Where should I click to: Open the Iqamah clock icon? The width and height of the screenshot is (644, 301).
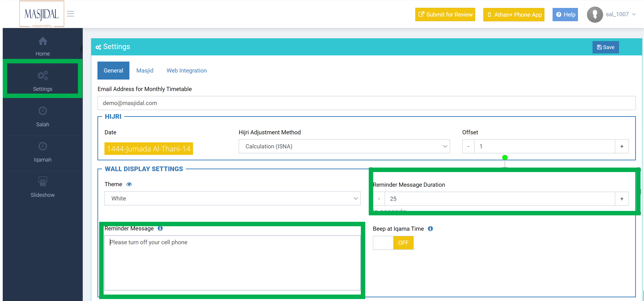tap(43, 146)
